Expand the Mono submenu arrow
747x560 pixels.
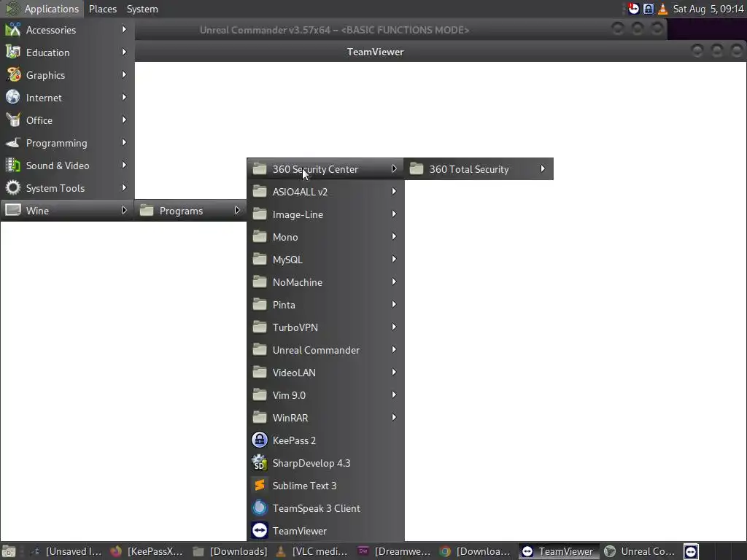point(393,236)
